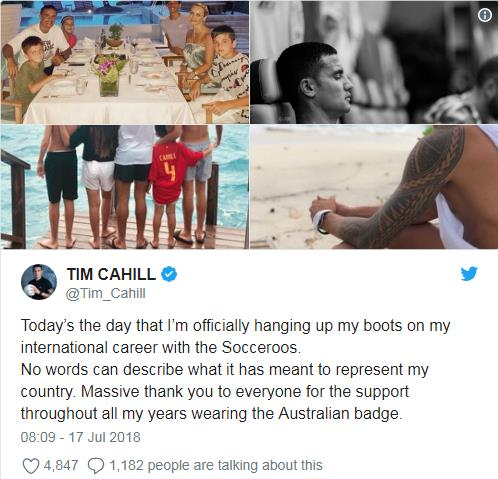Click '1,182 people are talking about this'
The image size is (498, 479).
coord(216,465)
